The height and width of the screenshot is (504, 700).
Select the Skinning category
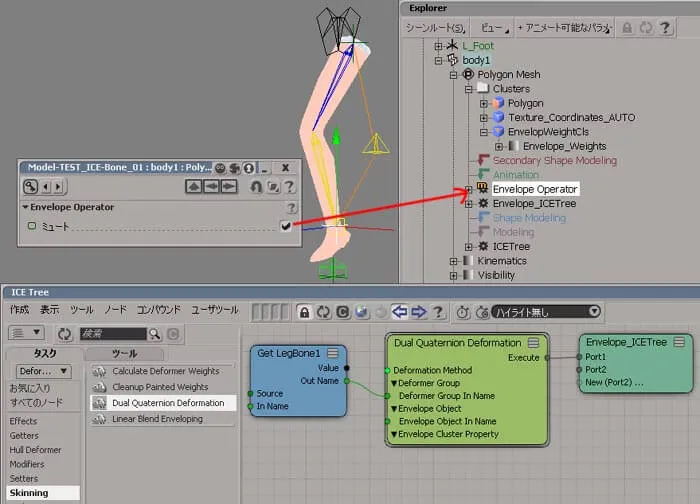coord(29,493)
